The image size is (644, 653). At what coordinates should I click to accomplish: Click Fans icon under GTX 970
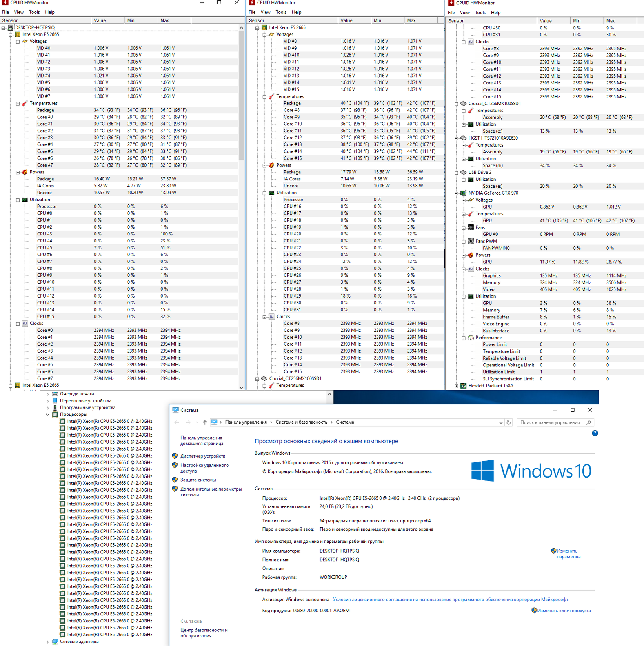(x=471, y=227)
